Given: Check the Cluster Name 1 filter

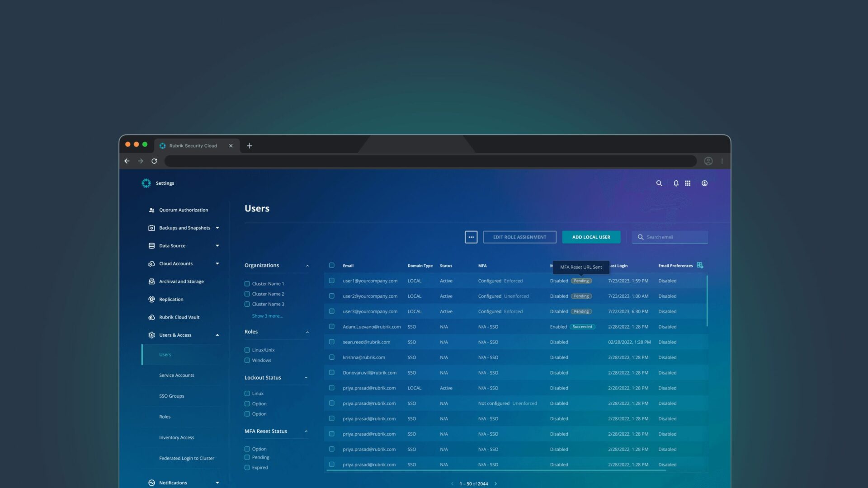Looking at the screenshot, I should [247, 284].
